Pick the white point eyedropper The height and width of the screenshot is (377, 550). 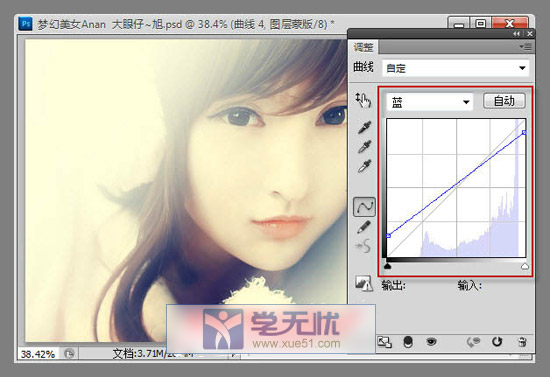(364, 166)
